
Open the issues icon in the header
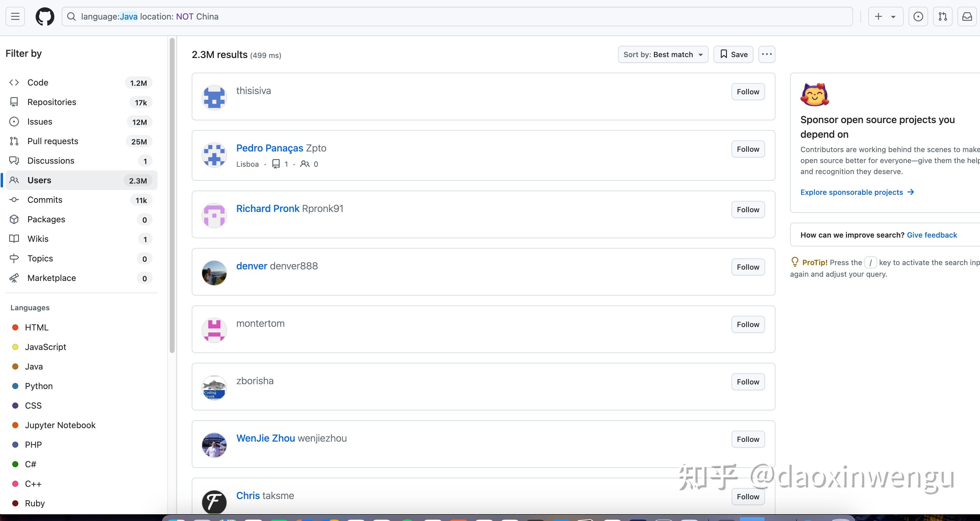click(x=918, y=17)
